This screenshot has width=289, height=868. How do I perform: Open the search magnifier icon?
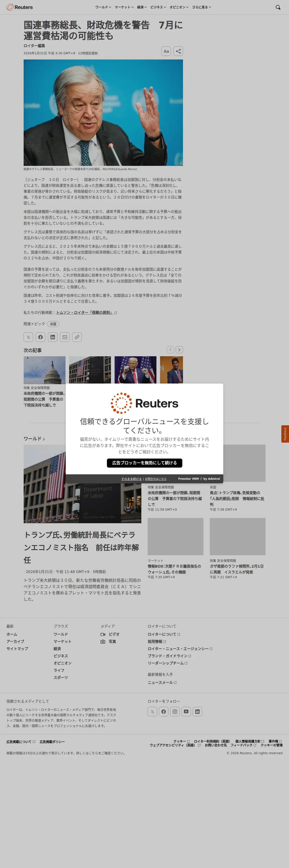(278, 7)
